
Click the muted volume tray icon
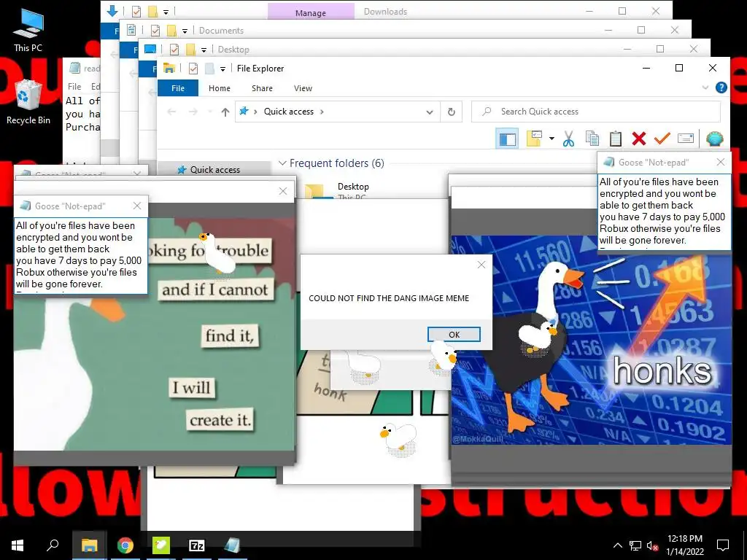pyautogui.click(x=652, y=545)
